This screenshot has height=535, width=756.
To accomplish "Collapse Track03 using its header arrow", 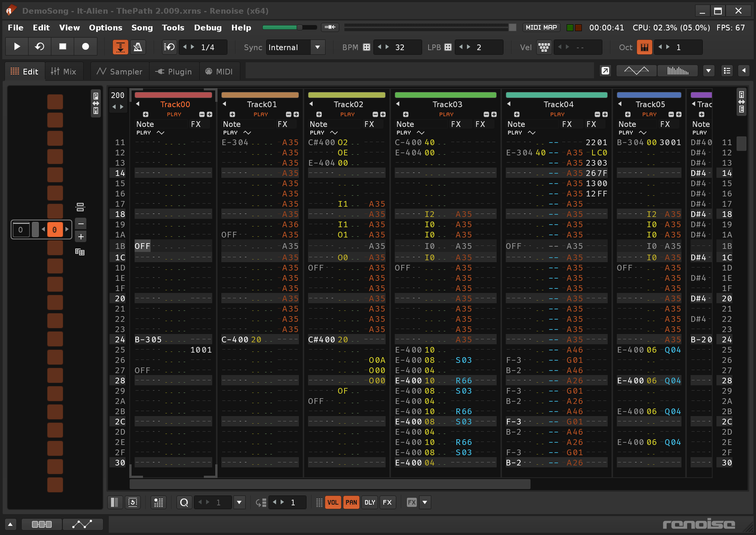I will pyautogui.click(x=398, y=104).
